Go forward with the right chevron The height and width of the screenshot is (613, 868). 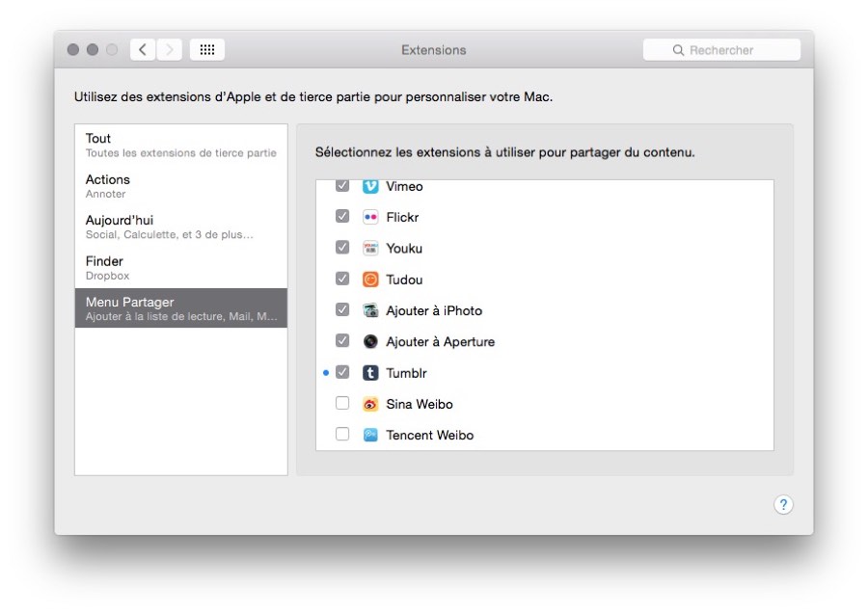(170, 50)
